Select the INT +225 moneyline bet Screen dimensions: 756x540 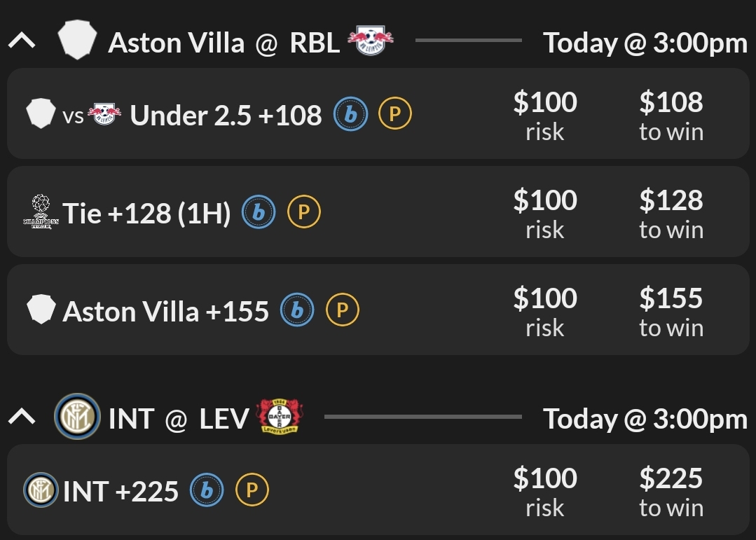click(x=121, y=492)
